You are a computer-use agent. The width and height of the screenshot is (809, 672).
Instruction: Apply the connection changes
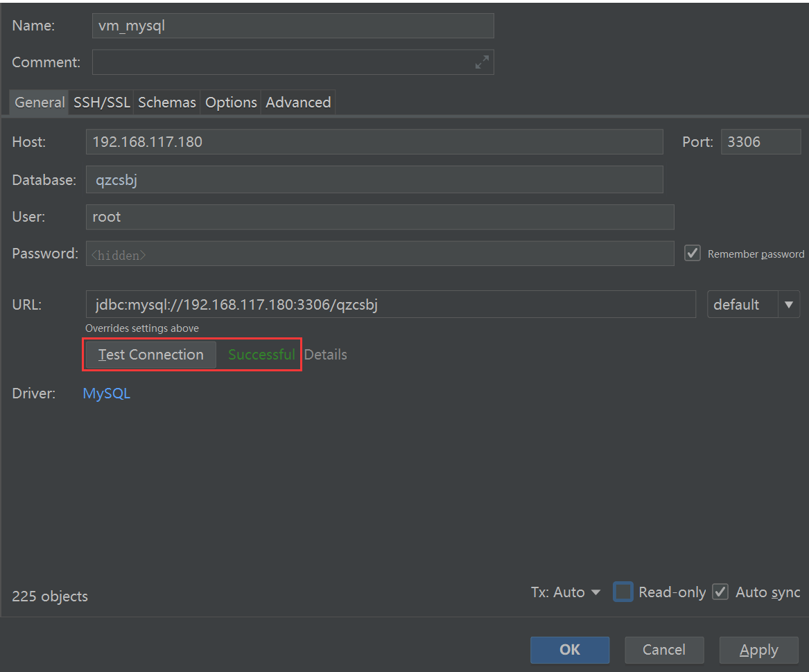tap(758, 650)
